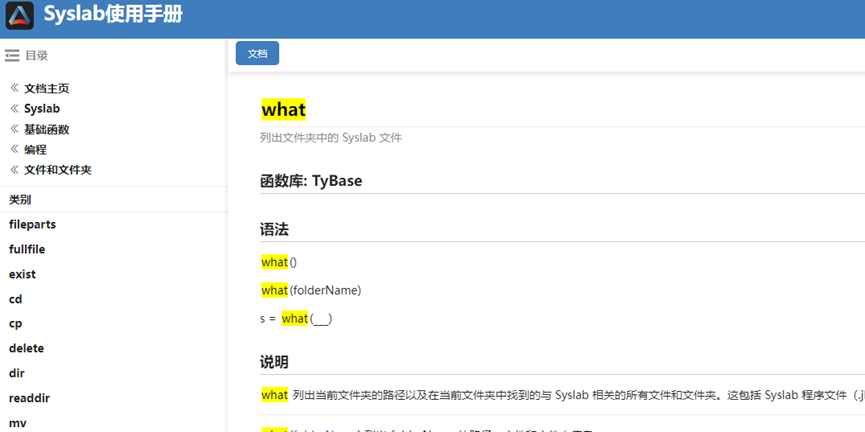Go back to 文档主页
Image resolution: width=865 pixels, height=432 pixels.
47,89
